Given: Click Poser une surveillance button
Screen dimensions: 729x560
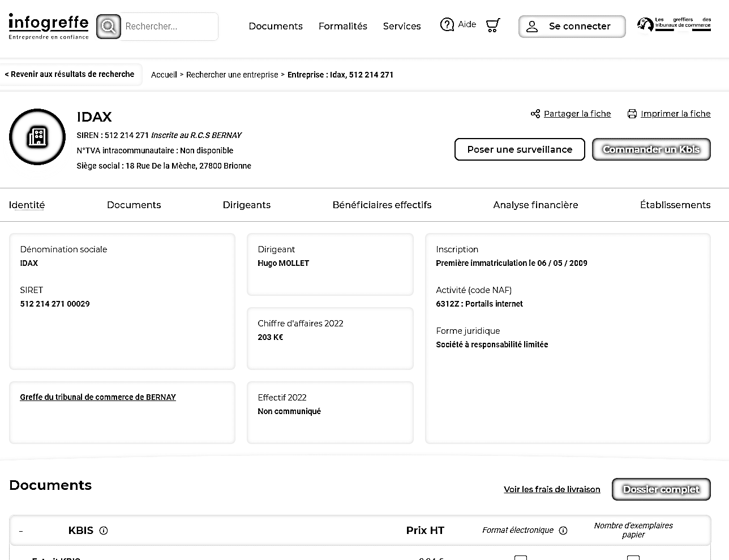Looking at the screenshot, I should [x=520, y=149].
